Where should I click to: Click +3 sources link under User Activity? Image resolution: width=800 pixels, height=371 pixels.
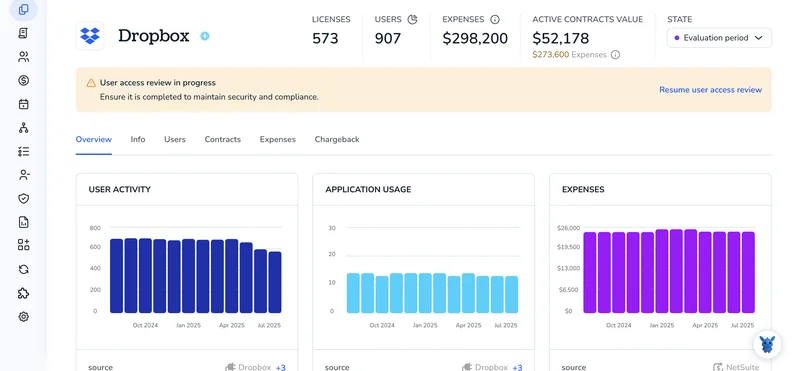281,367
